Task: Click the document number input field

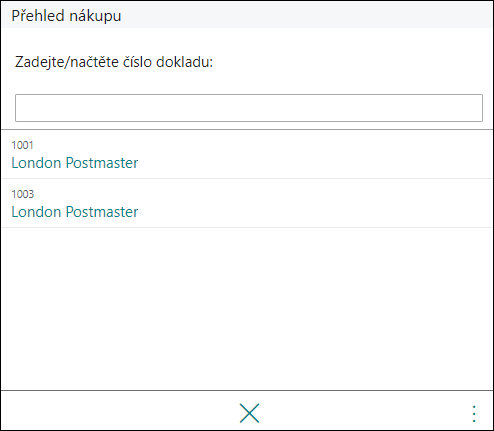Action: click(249, 108)
